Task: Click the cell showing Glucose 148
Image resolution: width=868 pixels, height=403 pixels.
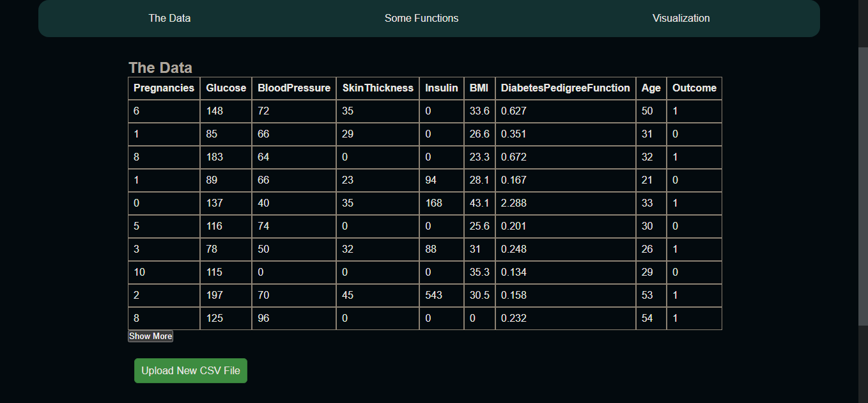Action: 215,111
